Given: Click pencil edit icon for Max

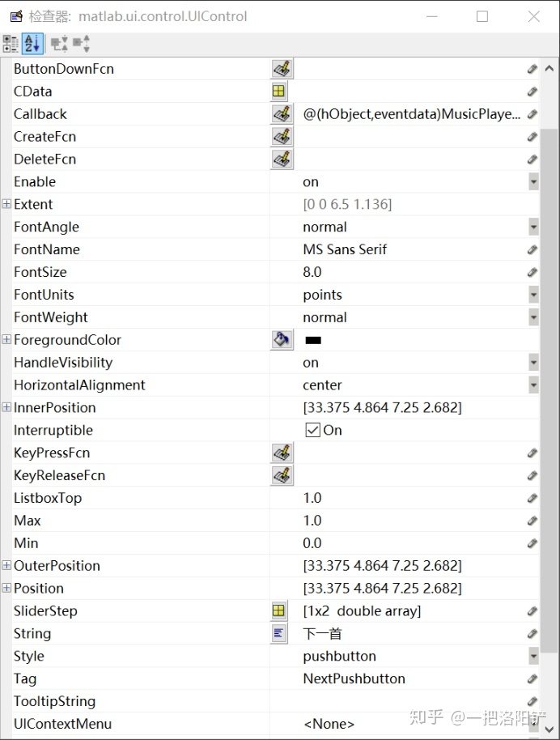Looking at the screenshot, I should (x=532, y=521).
